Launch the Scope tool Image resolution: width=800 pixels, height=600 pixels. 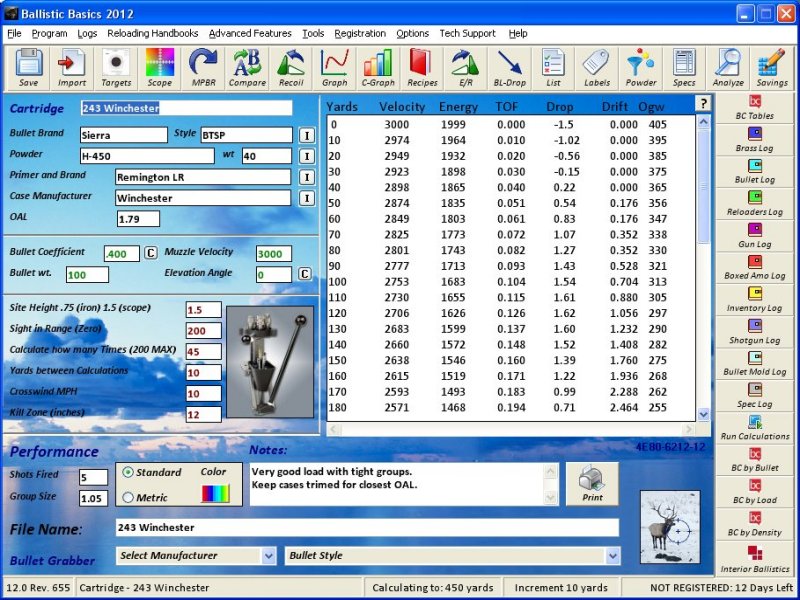tap(160, 68)
